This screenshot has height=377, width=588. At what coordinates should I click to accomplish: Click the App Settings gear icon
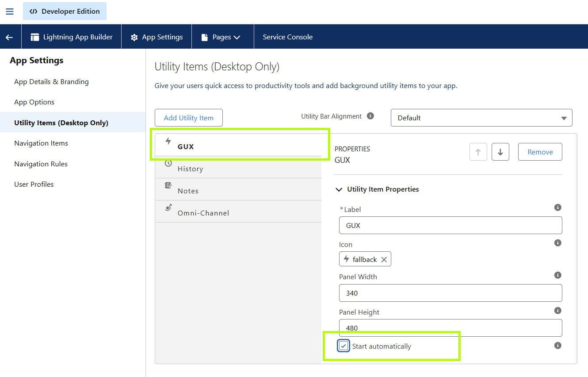click(x=134, y=38)
